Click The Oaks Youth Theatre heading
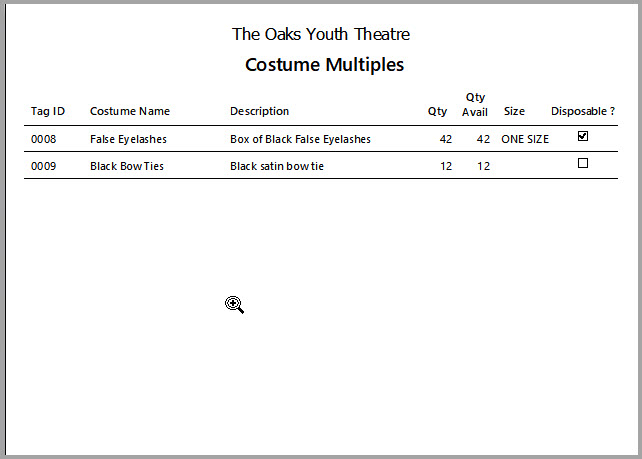 [x=321, y=34]
